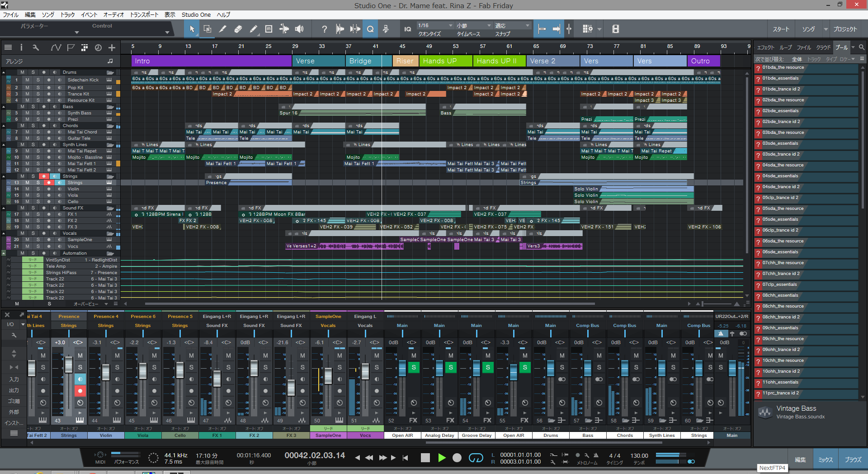Click the Record transport button
The width and height of the screenshot is (868, 474).
click(x=457, y=458)
